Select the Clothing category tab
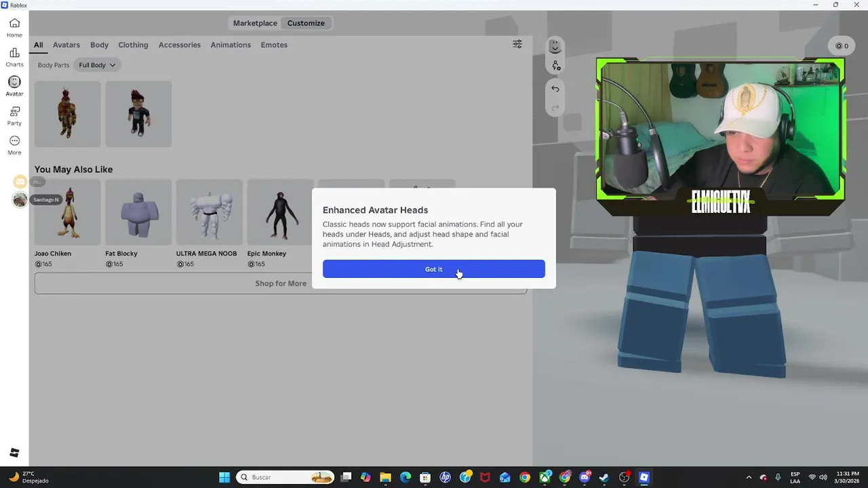Screen dimensions: 868x488 (133, 45)
